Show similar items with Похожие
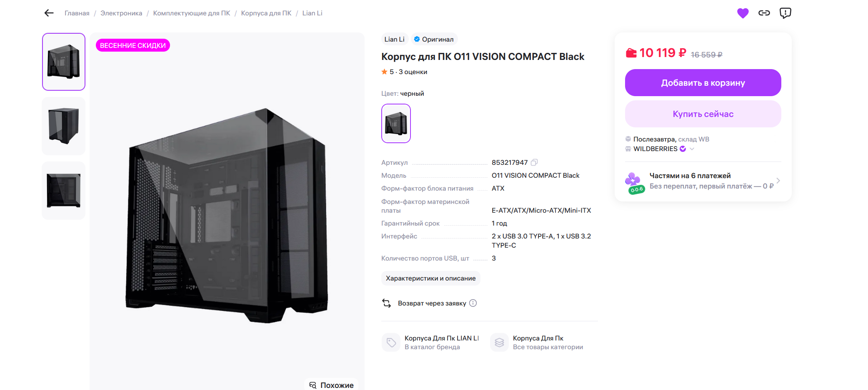The image size is (868, 390). [331, 385]
